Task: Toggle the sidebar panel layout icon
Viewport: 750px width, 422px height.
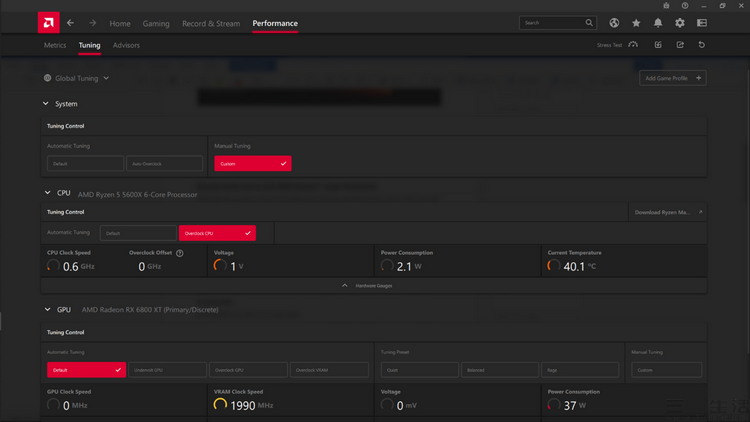Action: click(x=702, y=22)
